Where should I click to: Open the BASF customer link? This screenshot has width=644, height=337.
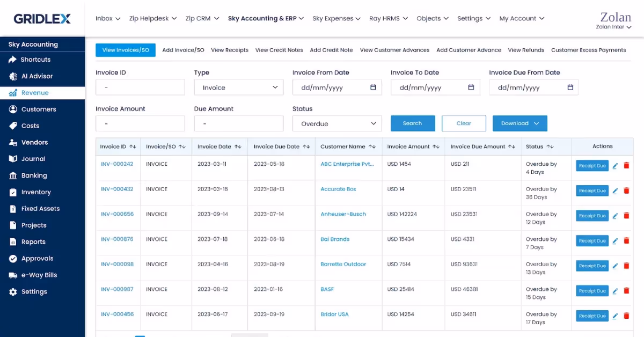coord(327,289)
